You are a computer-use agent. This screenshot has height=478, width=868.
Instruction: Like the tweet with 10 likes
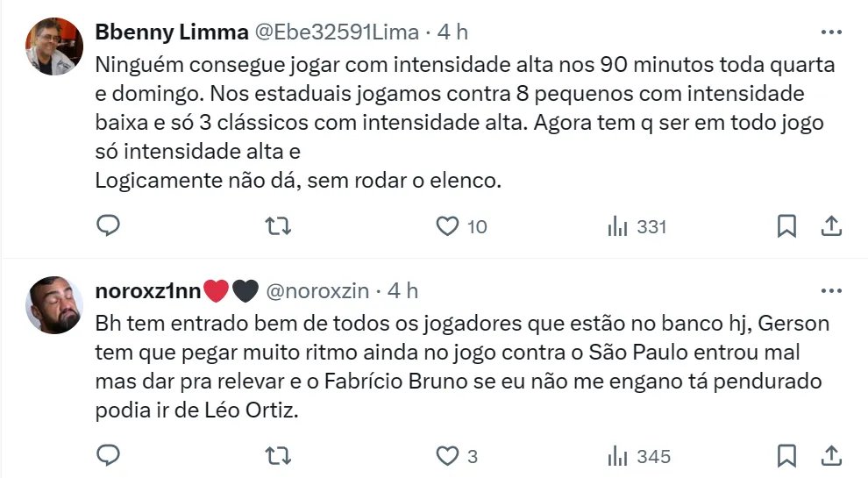(x=448, y=226)
